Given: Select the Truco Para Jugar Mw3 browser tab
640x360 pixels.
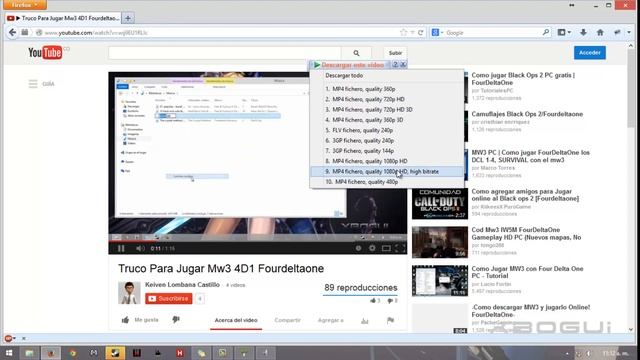Looking at the screenshot, I should tap(63, 18).
